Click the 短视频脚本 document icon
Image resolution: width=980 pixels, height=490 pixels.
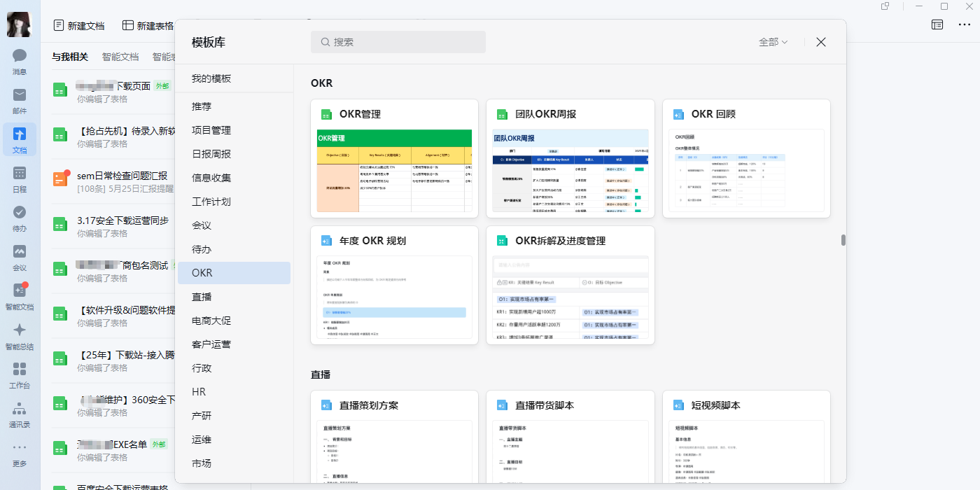pos(678,405)
